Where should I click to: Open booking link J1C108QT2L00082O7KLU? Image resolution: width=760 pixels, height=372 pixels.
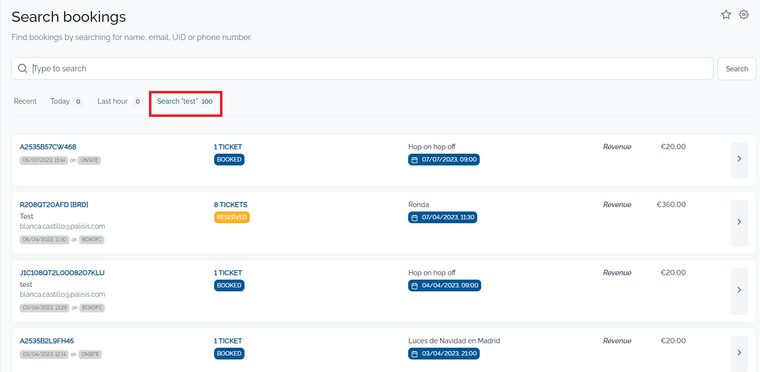tap(62, 273)
